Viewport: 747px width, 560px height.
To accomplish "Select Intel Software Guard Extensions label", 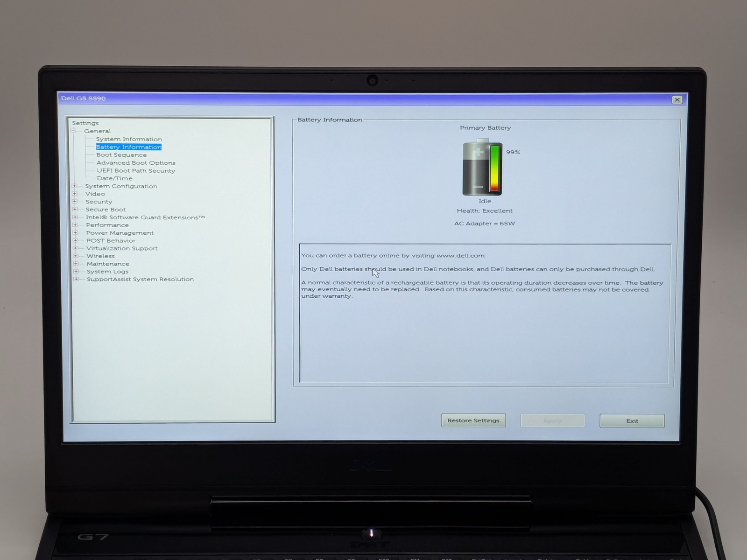I will pyautogui.click(x=145, y=217).
